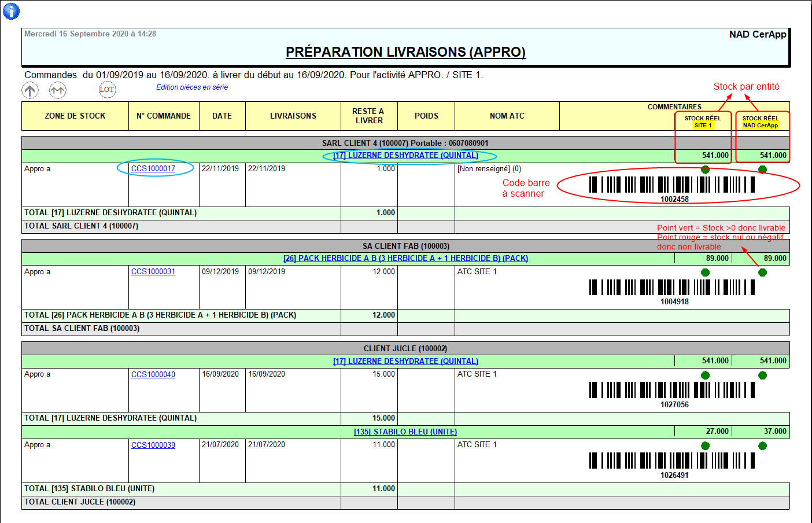Click the yellow NAD CerApp stock label
The image size is (812, 523).
761,126
